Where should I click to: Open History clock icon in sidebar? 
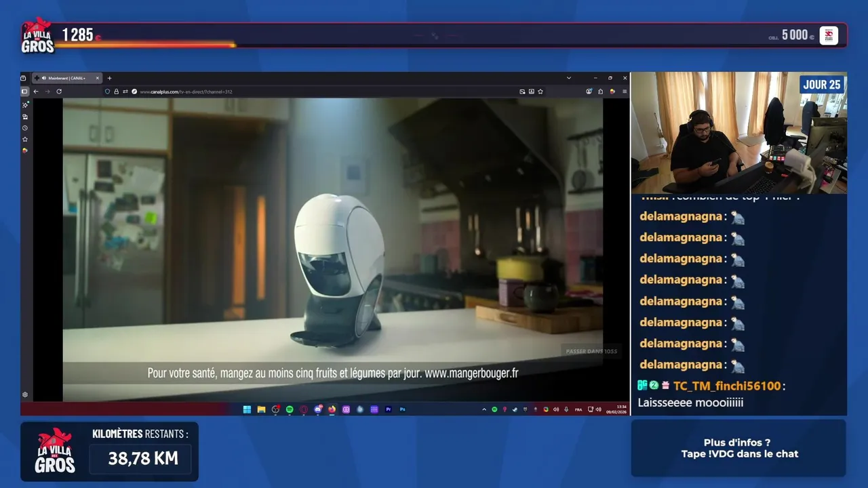click(x=25, y=128)
